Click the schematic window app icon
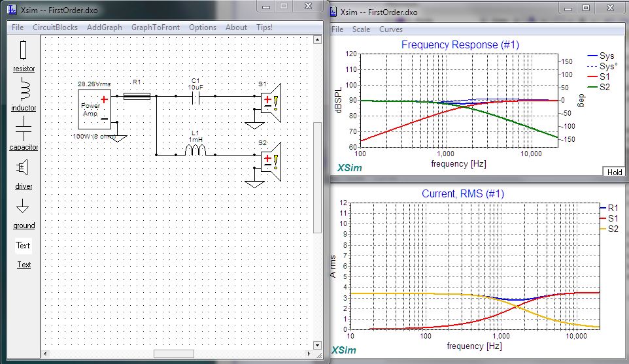 coord(12,10)
